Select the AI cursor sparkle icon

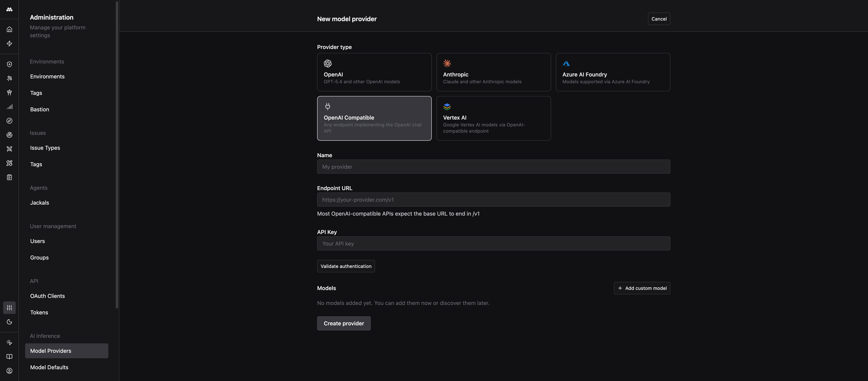pos(9,342)
